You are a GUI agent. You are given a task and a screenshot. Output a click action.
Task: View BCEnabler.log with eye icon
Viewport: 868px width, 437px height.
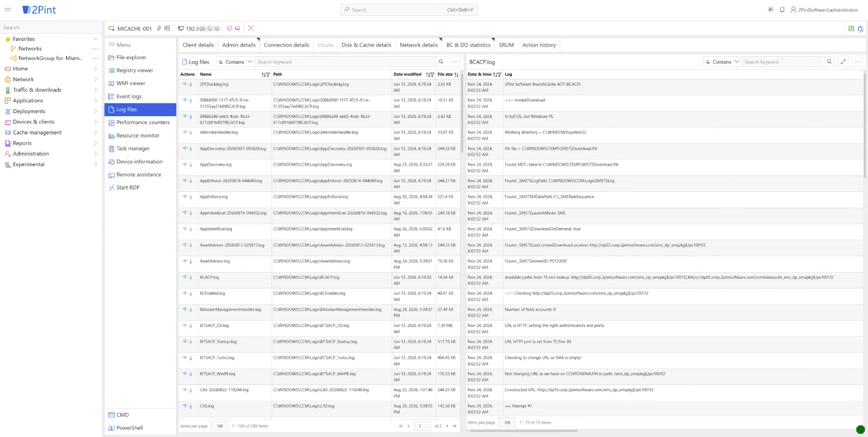(185, 293)
